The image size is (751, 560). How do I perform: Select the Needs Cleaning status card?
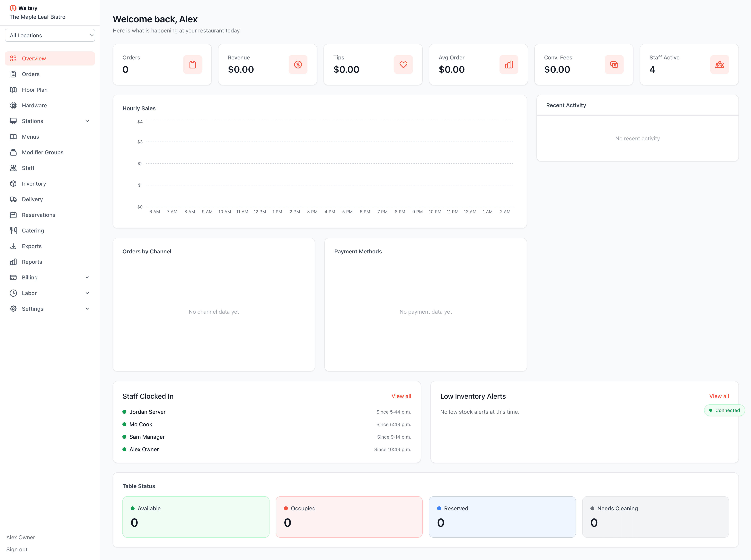point(655,517)
